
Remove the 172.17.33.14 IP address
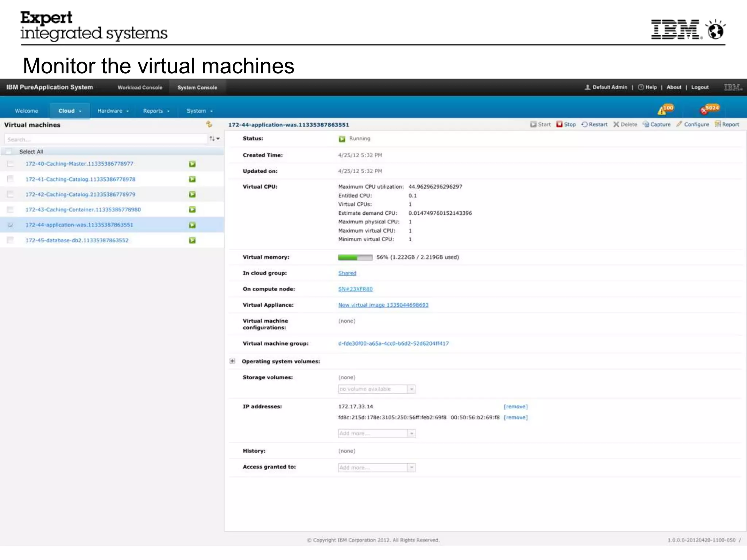515,407
